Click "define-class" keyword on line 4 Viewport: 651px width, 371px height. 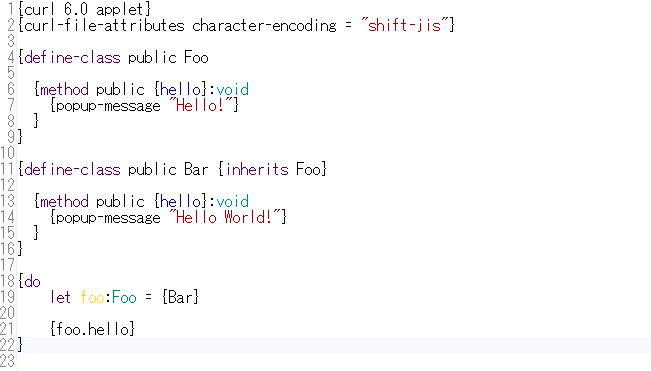(72, 57)
